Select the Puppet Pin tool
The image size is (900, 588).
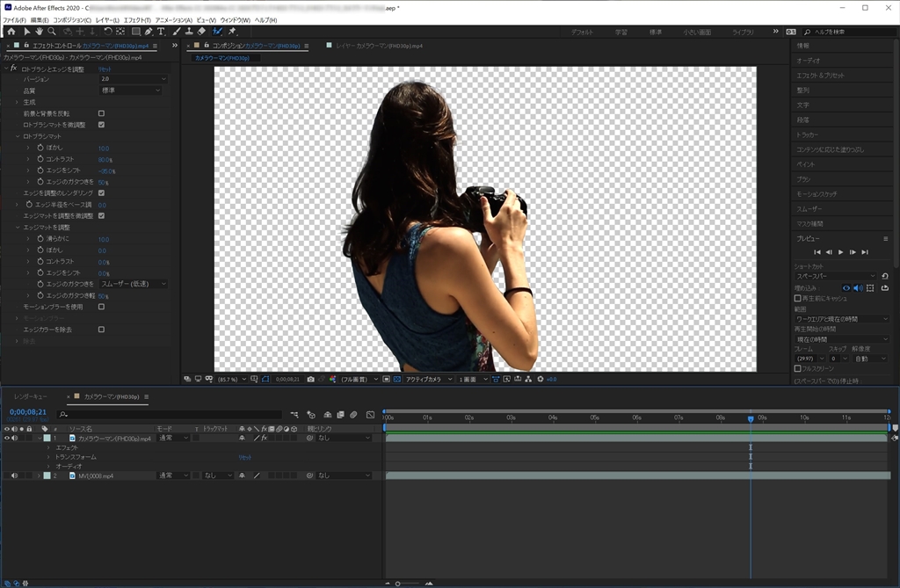pyautogui.click(x=232, y=32)
